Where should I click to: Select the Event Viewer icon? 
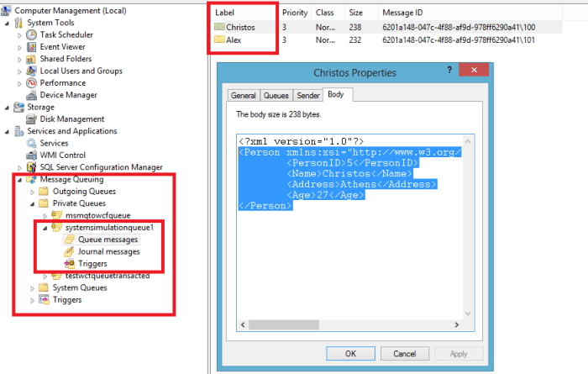(x=32, y=47)
